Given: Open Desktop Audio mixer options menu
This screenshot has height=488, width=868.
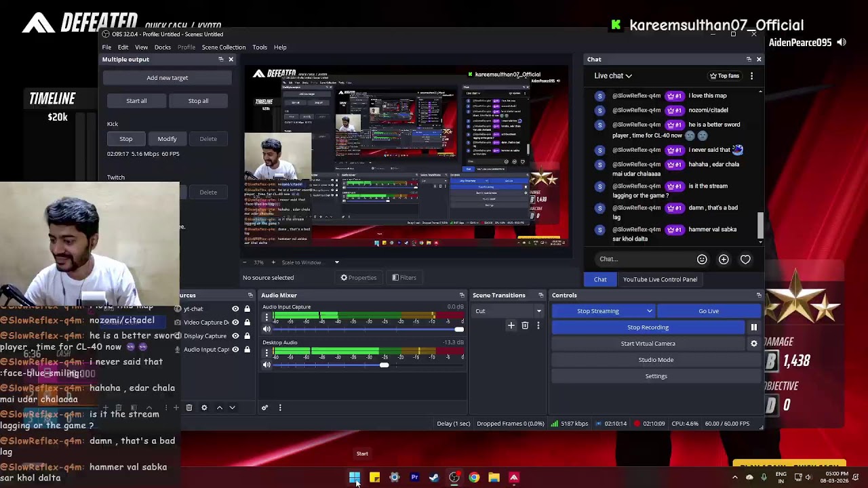Looking at the screenshot, I should 265,352.
